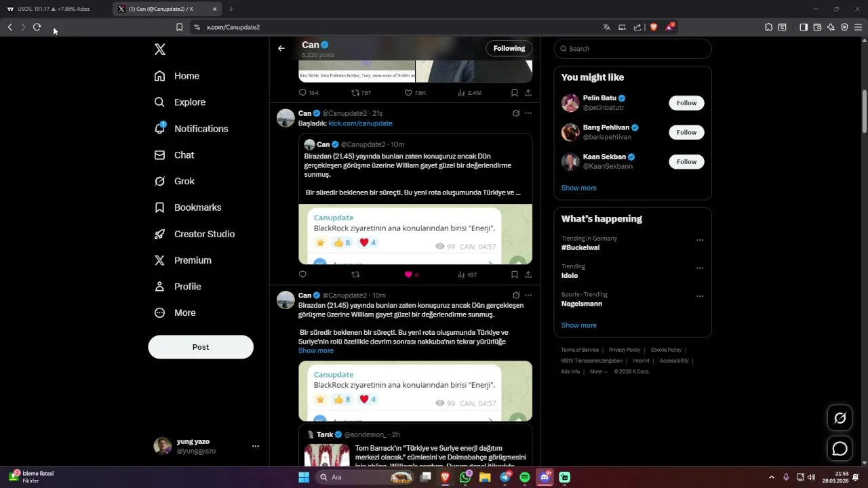This screenshot has width=868, height=488.
Task: Open the Explore page
Action: [180, 102]
